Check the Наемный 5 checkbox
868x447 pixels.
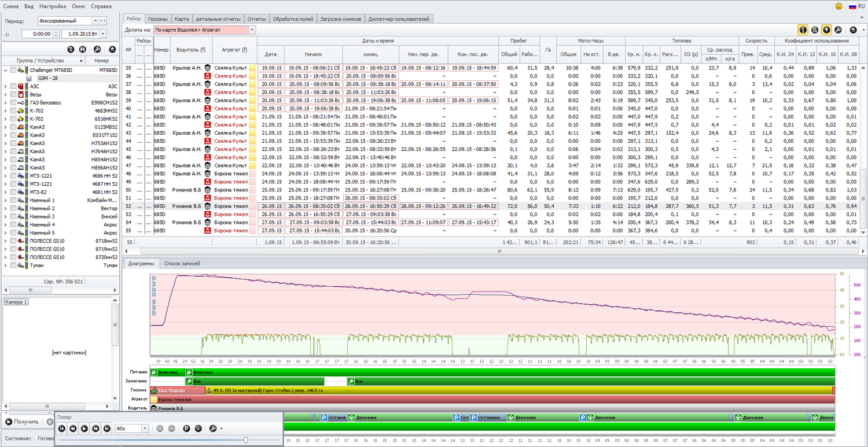click(x=13, y=232)
